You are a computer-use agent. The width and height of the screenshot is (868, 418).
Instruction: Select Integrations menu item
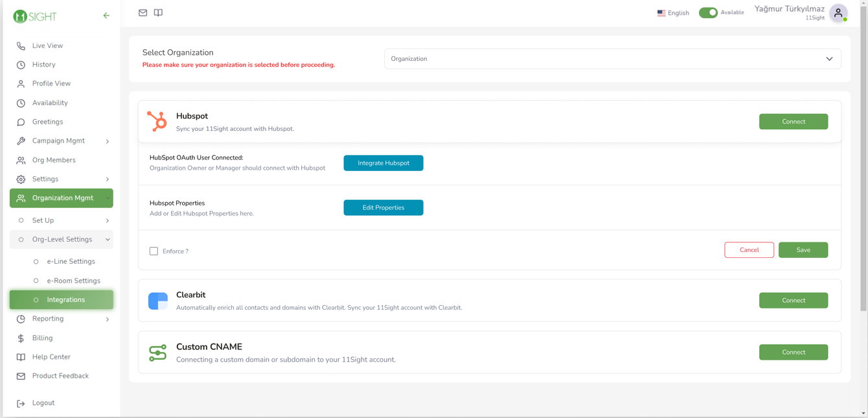(x=62, y=299)
